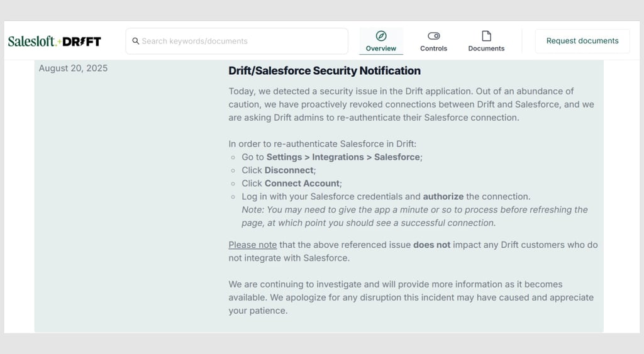Click the Request documents button
This screenshot has height=354, width=644.
[582, 41]
